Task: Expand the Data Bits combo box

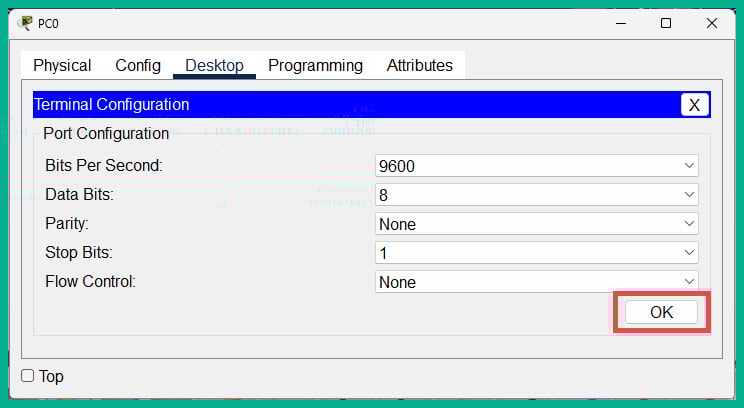Action: 536,195
